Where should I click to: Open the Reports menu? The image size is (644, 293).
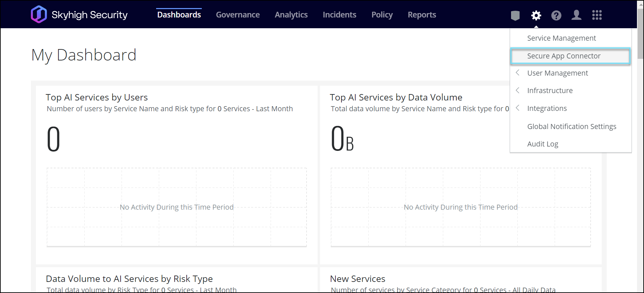coord(422,15)
